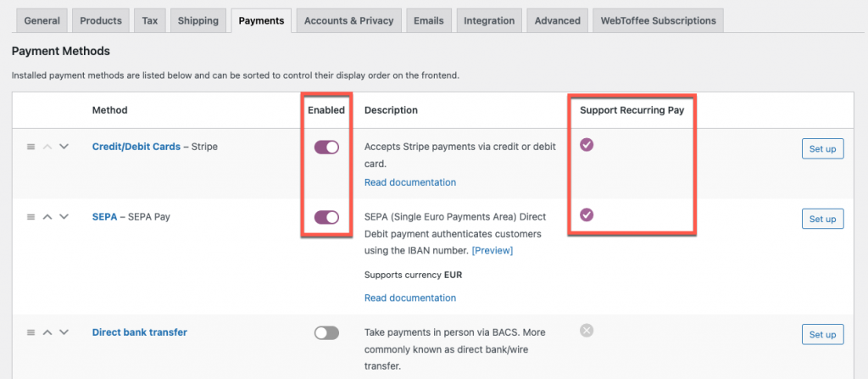868x379 pixels.
Task: Switch to the Products tab
Action: pos(101,20)
